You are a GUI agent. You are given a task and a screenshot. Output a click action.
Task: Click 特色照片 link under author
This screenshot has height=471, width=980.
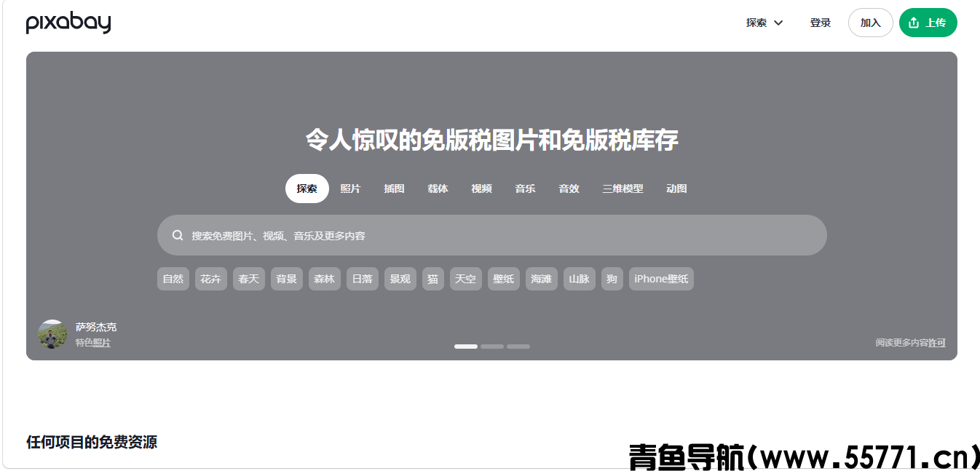[93, 343]
